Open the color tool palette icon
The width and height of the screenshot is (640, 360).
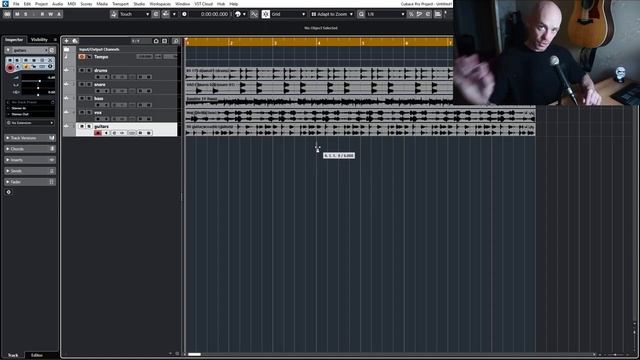point(238,14)
